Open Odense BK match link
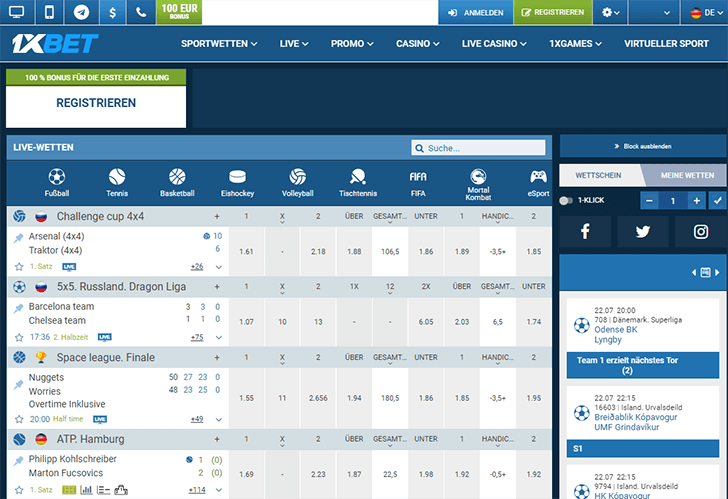This screenshot has width=728, height=499. pos(616,330)
